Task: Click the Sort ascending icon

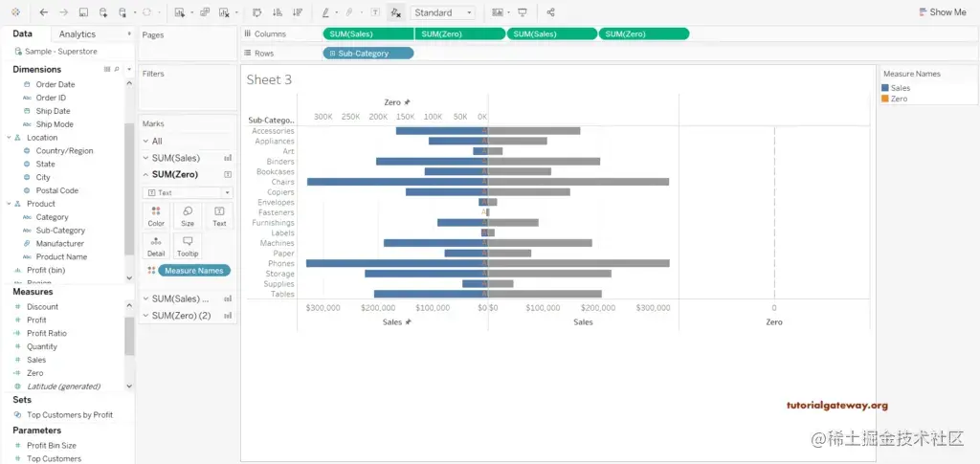Action: pyautogui.click(x=278, y=11)
